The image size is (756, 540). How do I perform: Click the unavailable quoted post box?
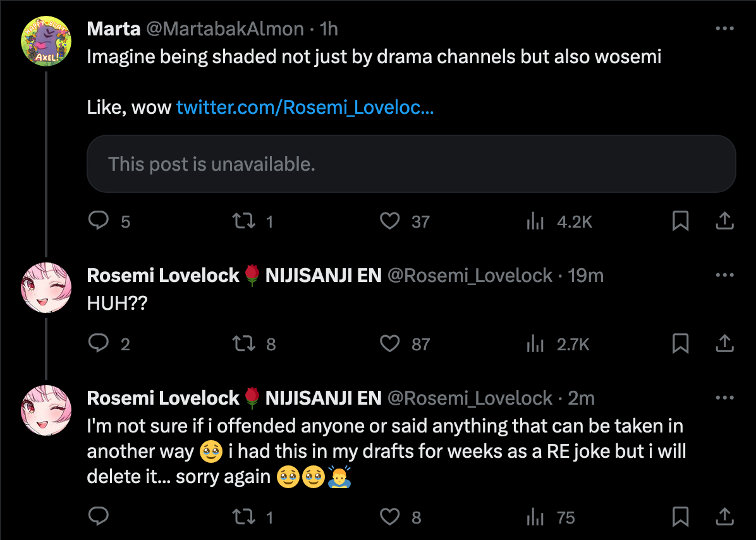tap(411, 164)
